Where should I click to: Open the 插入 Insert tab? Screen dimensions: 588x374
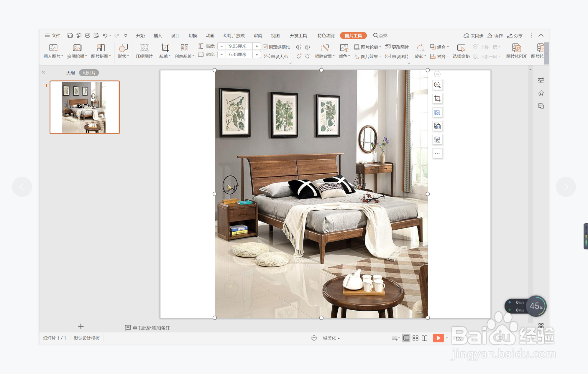coord(158,35)
